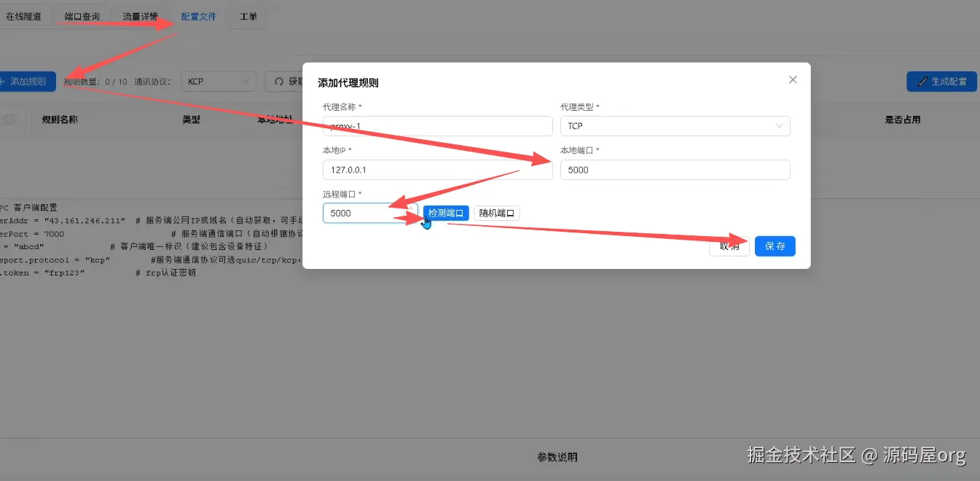Switch to the 端口查询 tab
This screenshot has width=980, height=481.
pos(82,16)
